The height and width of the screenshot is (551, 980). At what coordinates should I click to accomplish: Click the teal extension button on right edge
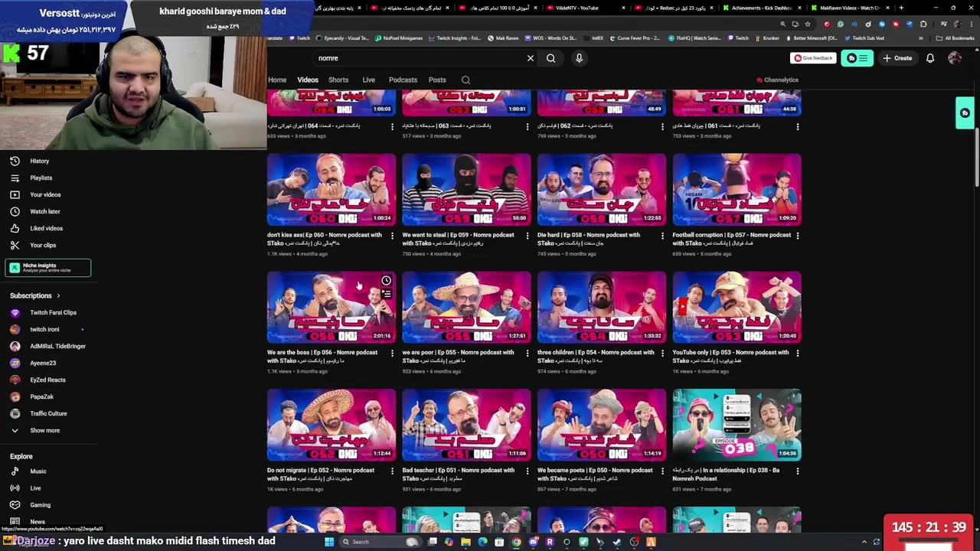965,113
